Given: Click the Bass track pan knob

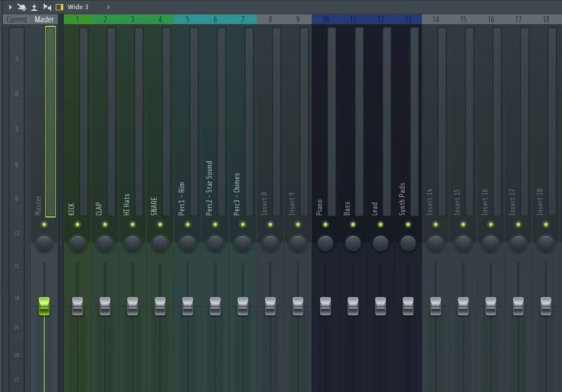Looking at the screenshot, I should (x=353, y=243).
